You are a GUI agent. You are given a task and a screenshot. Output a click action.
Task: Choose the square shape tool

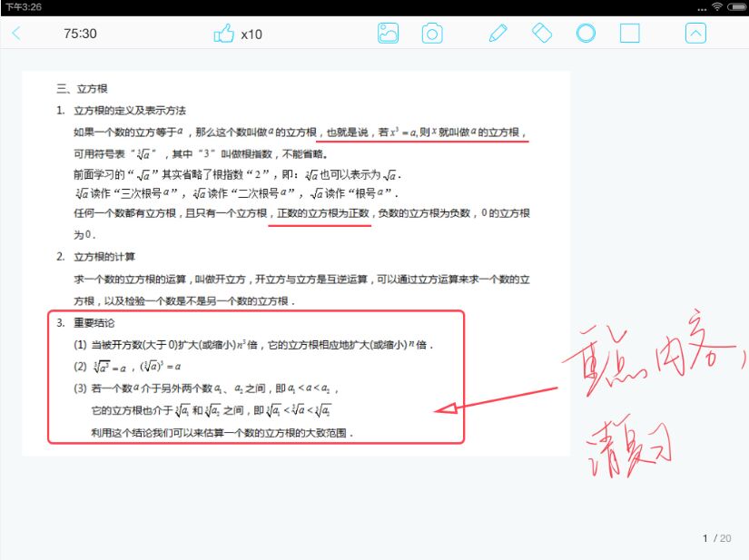[x=629, y=34]
